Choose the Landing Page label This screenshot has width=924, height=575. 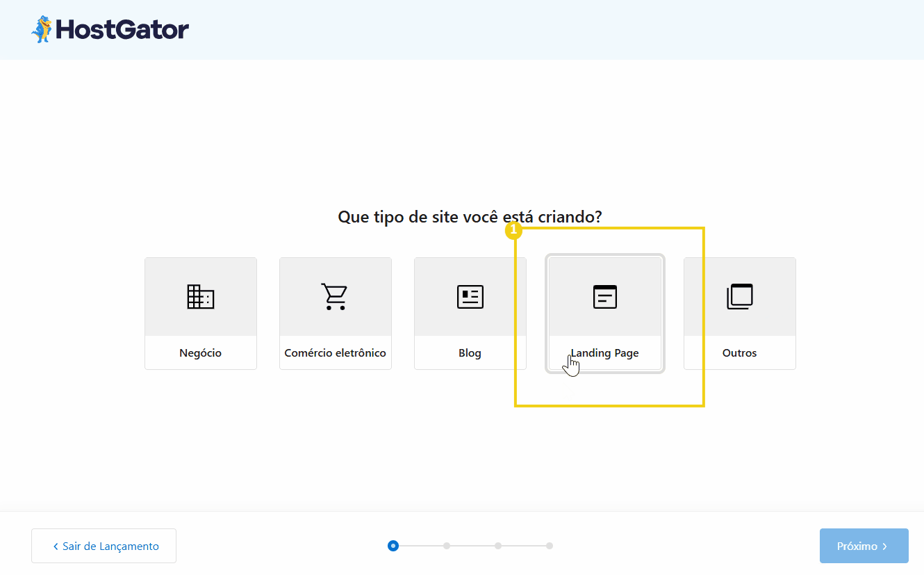click(x=605, y=353)
